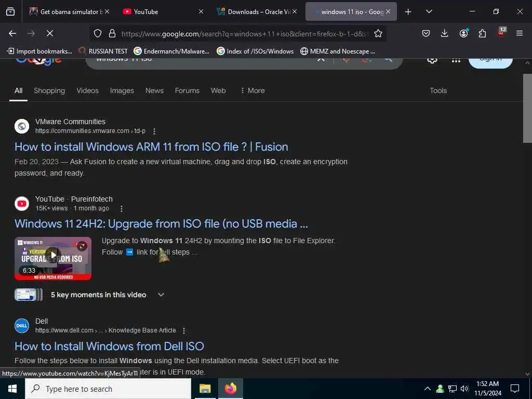Play the Upgrade from ISO video thumbnail

pyautogui.click(x=53, y=258)
